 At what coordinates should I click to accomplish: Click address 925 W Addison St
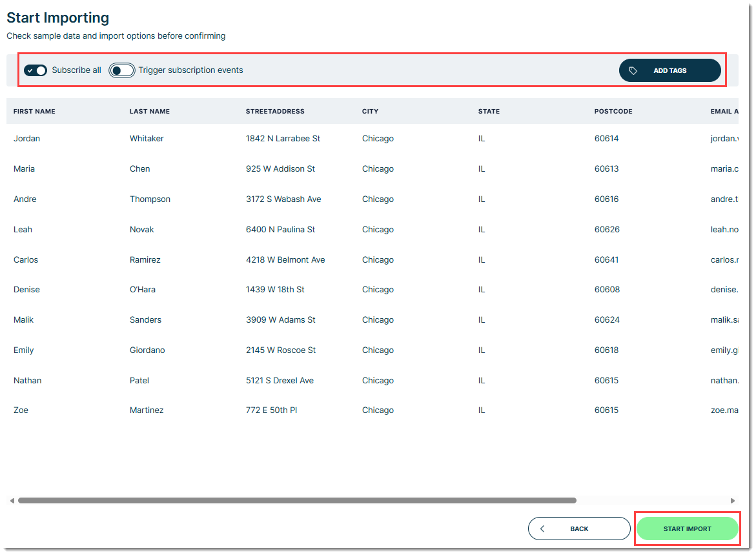tap(280, 168)
